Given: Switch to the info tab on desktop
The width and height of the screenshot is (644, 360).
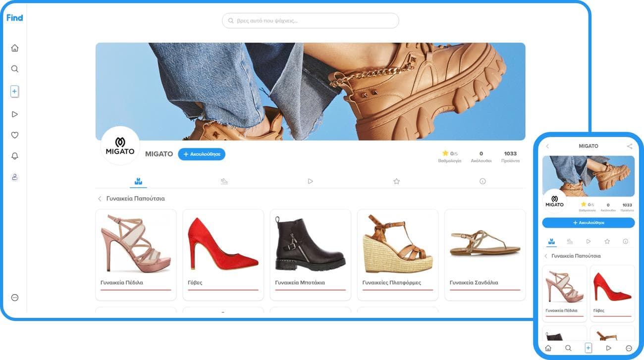Looking at the screenshot, I should click(483, 181).
